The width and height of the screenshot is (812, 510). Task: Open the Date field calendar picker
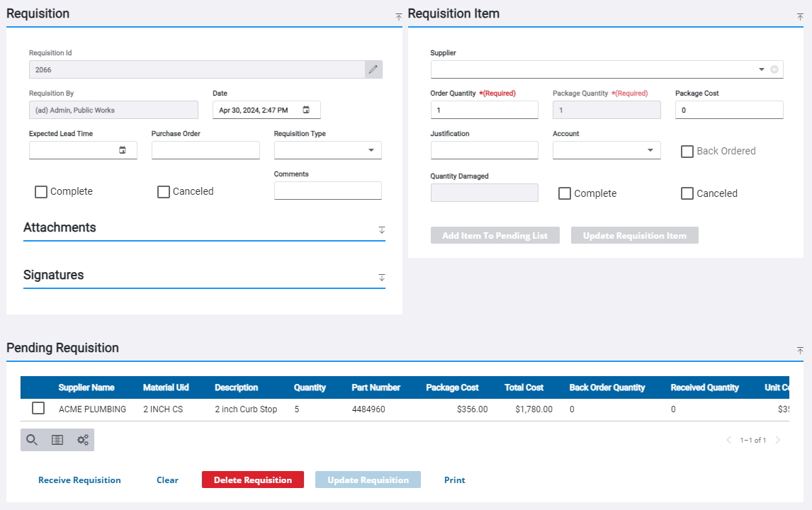click(307, 109)
